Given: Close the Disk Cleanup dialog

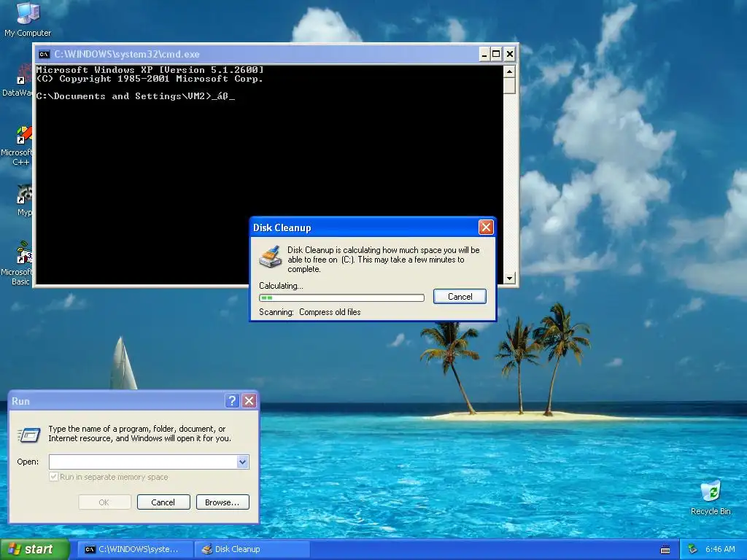Looking at the screenshot, I should click(486, 227).
